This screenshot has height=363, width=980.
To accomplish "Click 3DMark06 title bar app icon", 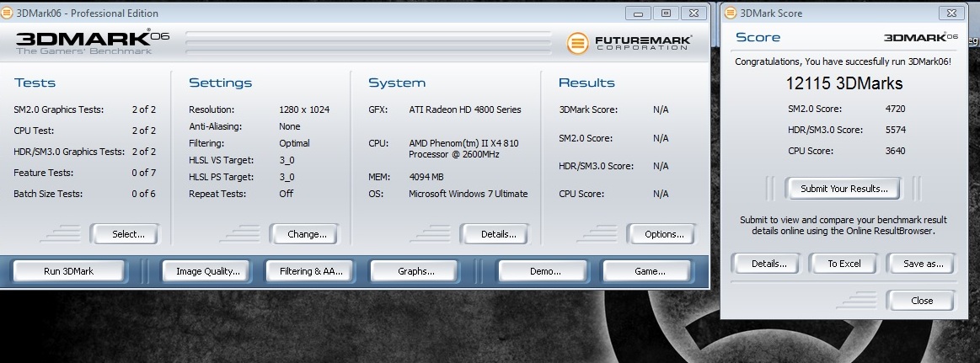I will tap(7, 13).
